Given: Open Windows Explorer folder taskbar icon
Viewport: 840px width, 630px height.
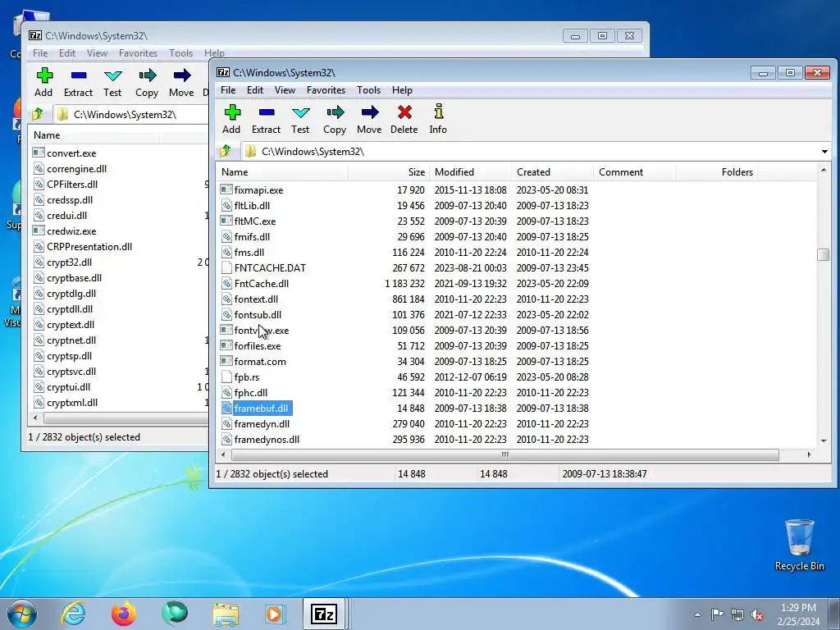Looking at the screenshot, I should (226, 614).
